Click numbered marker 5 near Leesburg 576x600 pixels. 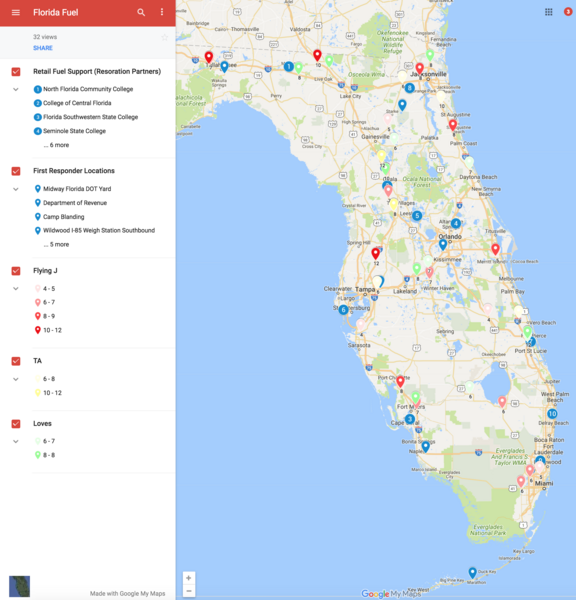point(417,216)
